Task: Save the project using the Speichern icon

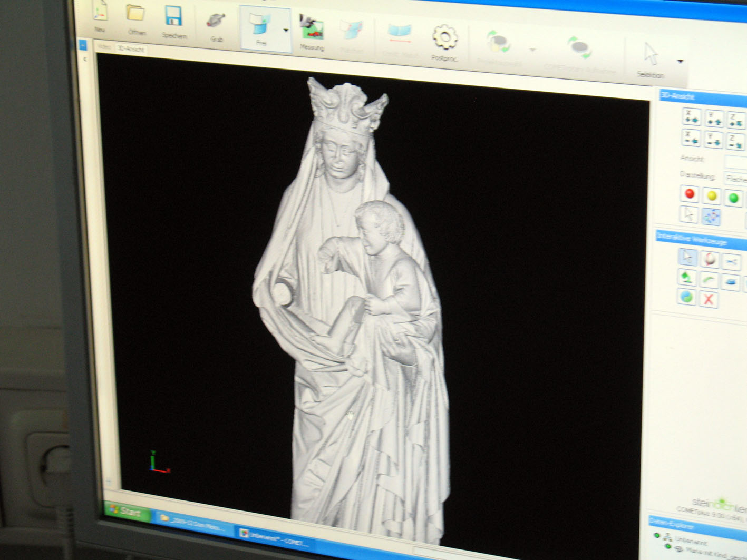Action: [173, 19]
